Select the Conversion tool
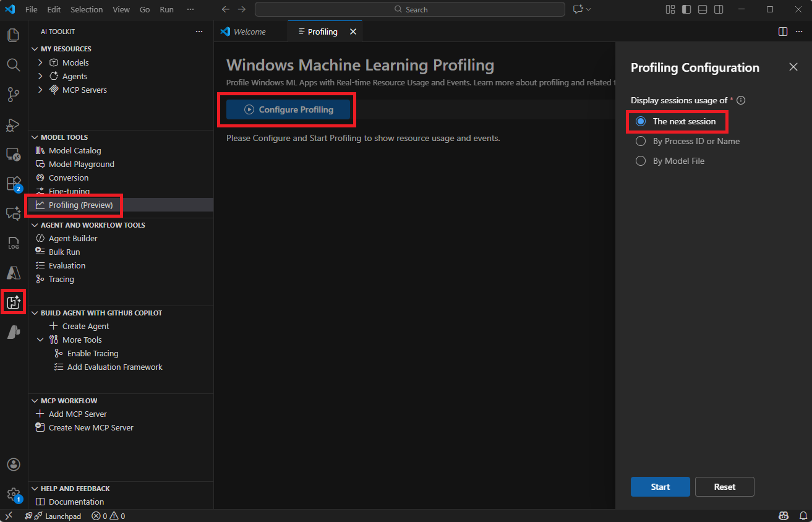The height and width of the screenshot is (522, 812). 68,178
